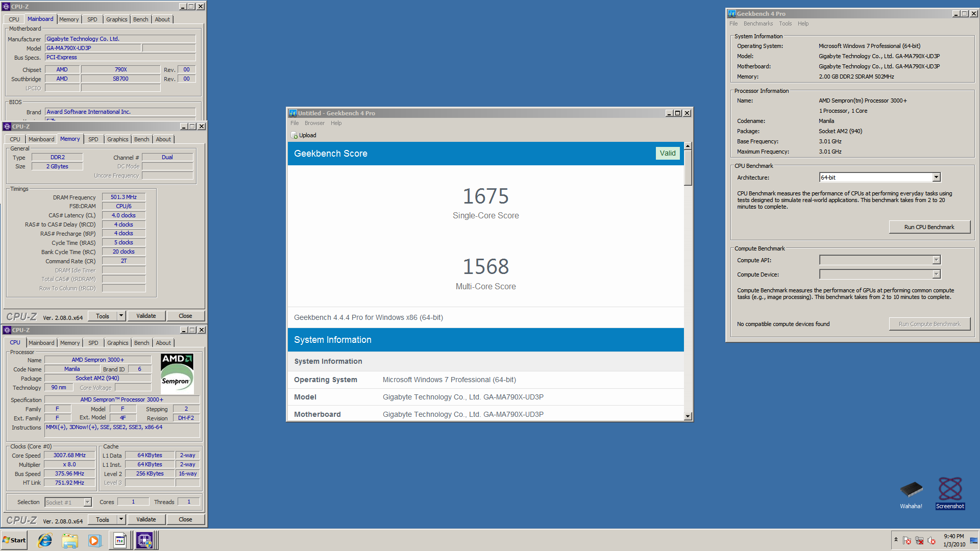980x551 pixels.
Task: Open the Bench tab in the bottom CPU-Z window
Action: 142,343
